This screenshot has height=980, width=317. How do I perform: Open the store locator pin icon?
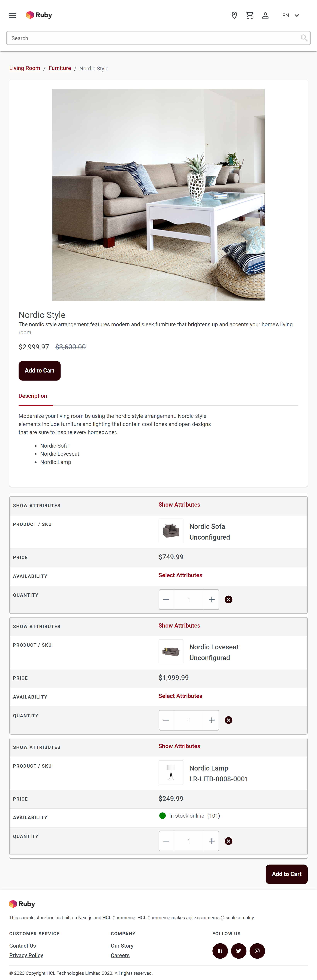pyautogui.click(x=234, y=15)
